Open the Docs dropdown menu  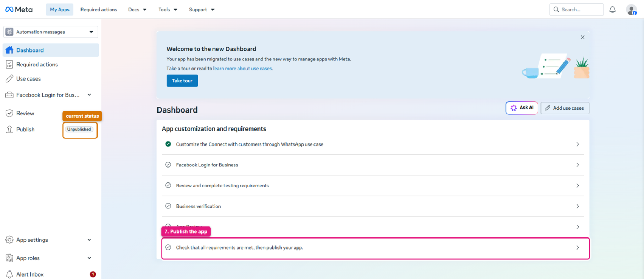point(137,10)
